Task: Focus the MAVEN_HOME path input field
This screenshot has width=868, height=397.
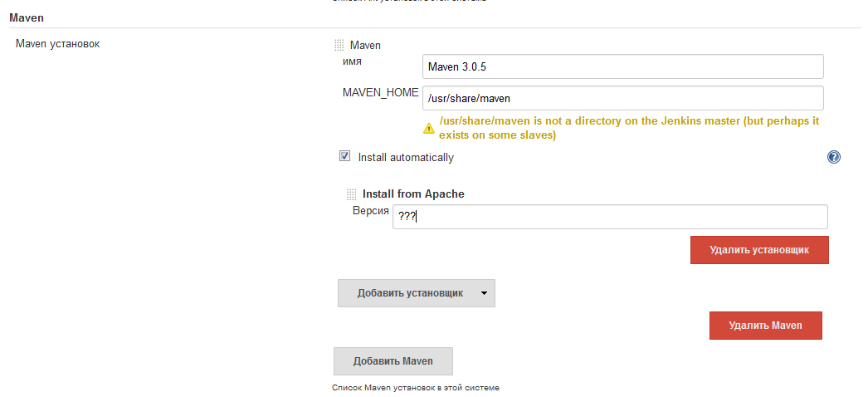Action: pos(622,98)
